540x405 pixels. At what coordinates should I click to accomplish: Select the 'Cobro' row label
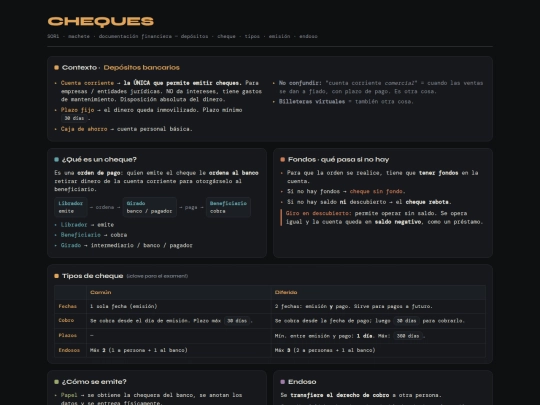66,320
